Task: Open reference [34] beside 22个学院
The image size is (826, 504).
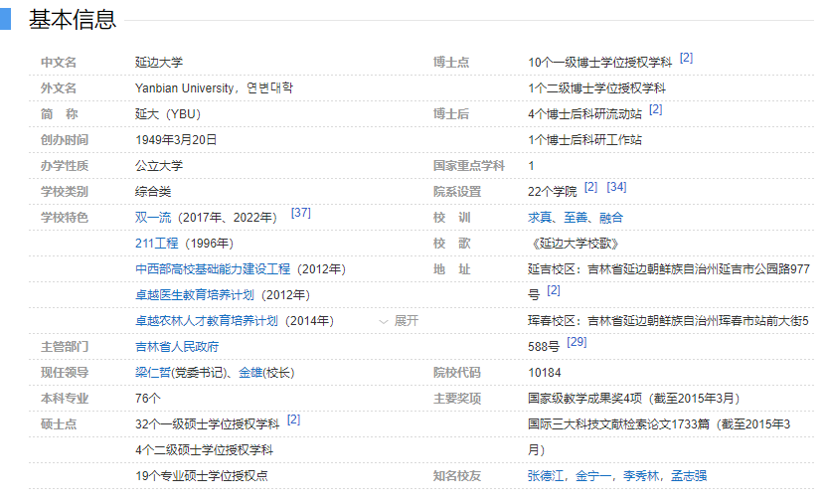Action: (616, 187)
